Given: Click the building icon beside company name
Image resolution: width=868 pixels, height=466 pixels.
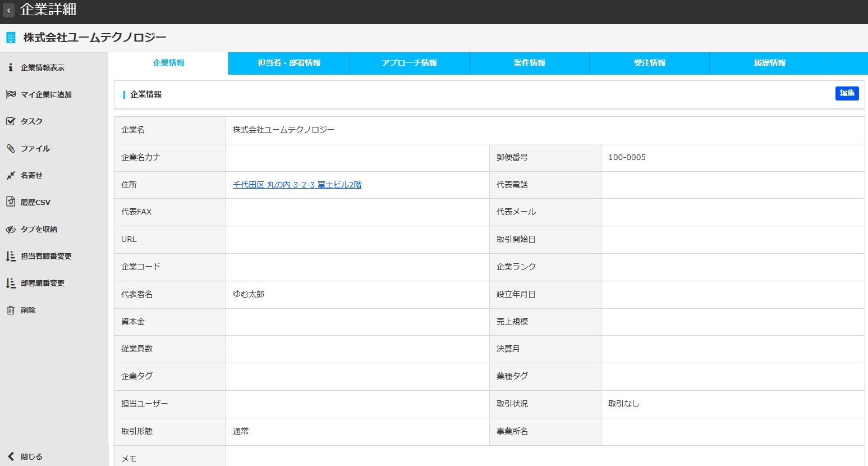Looking at the screenshot, I should click(x=11, y=38).
